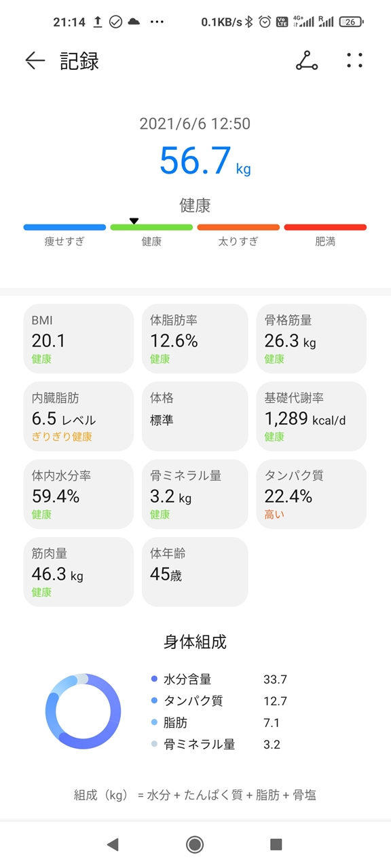Tap the 体内水分率 59.4% card

pos(79,494)
